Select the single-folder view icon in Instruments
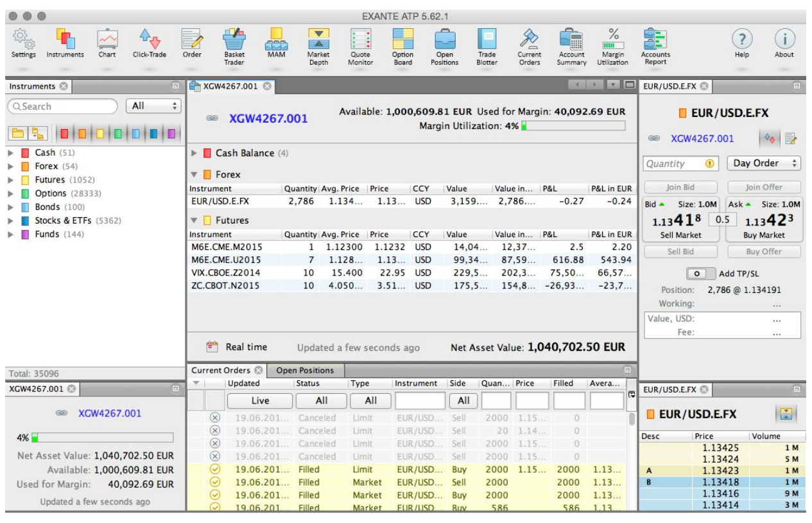The height and width of the screenshot is (523, 812). (x=17, y=134)
